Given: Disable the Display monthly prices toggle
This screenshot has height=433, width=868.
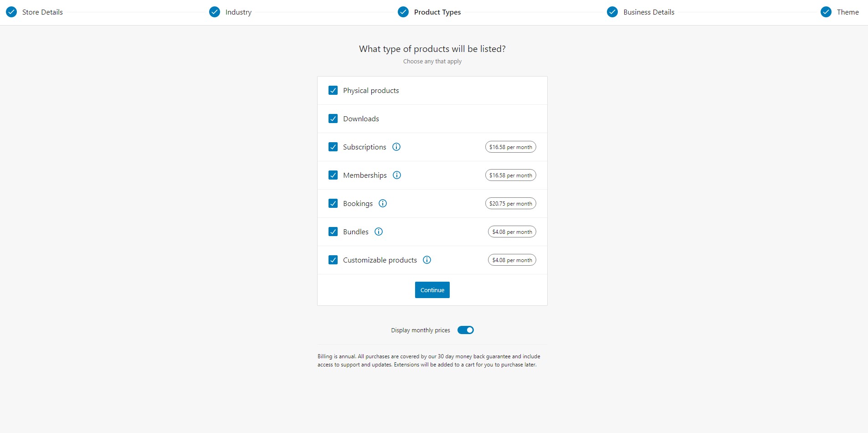Looking at the screenshot, I should coord(466,330).
